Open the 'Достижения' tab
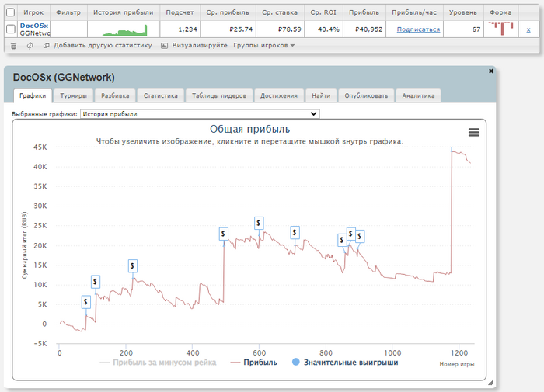This screenshot has width=544, height=392. [x=279, y=96]
